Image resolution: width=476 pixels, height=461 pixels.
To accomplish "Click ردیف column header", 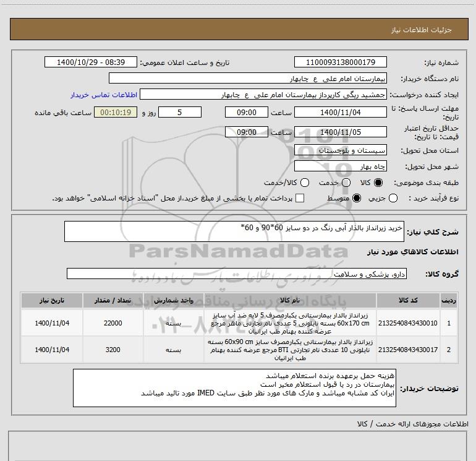I will (449, 301).
